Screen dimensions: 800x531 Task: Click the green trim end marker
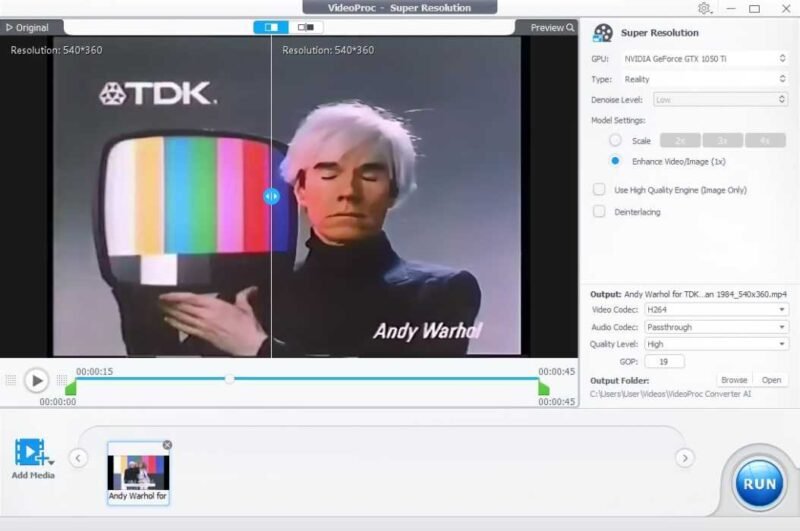click(544, 388)
